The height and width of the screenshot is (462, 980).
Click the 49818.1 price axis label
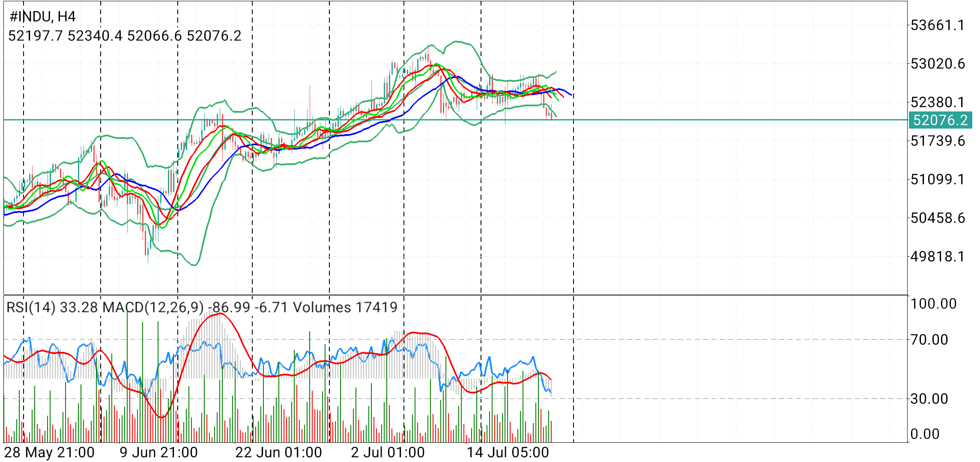tap(938, 256)
